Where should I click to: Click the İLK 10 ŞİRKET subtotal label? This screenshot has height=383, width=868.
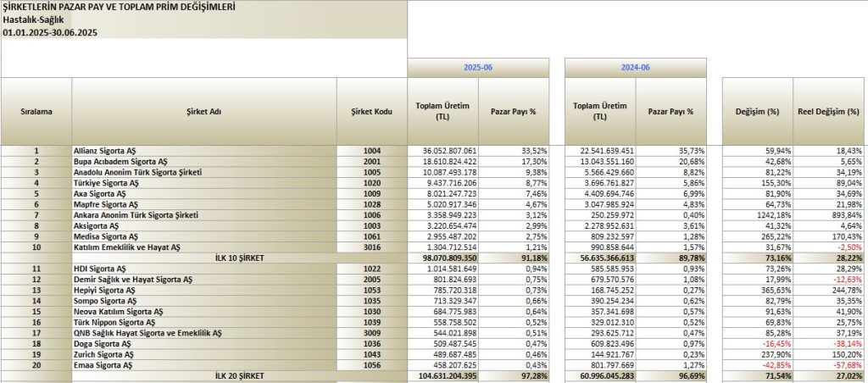(x=240, y=258)
